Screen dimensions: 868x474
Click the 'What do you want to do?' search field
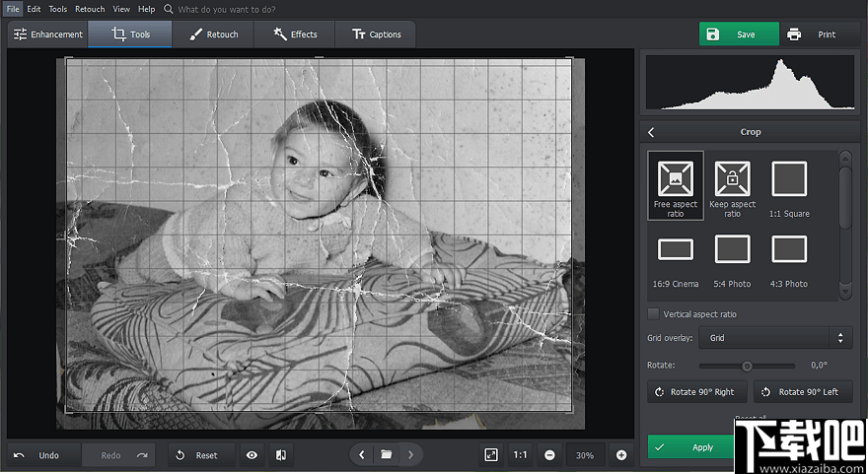[x=227, y=10]
